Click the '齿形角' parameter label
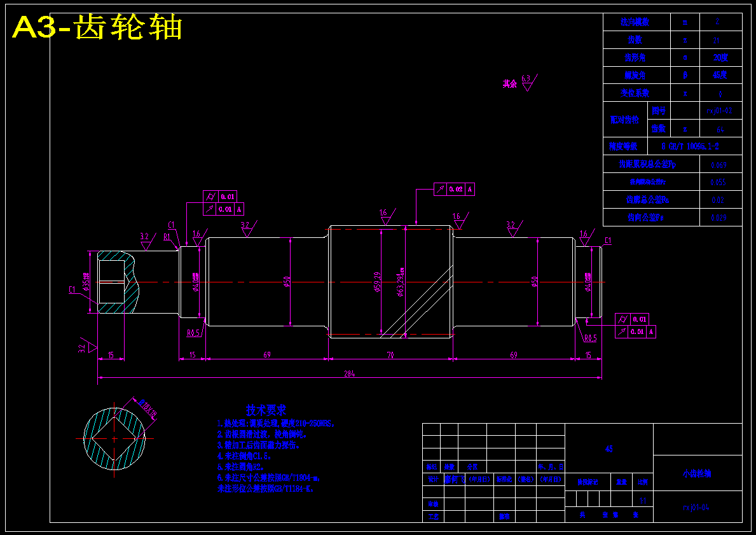 point(635,58)
